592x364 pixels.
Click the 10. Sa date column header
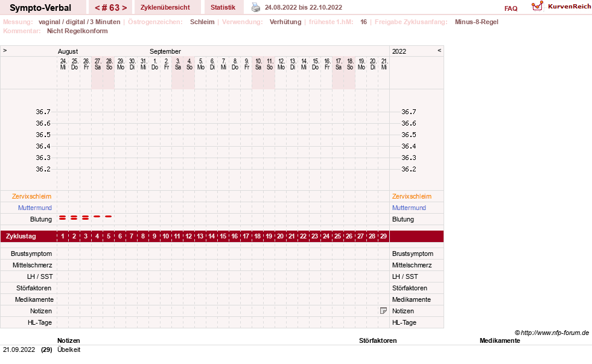point(258,64)
